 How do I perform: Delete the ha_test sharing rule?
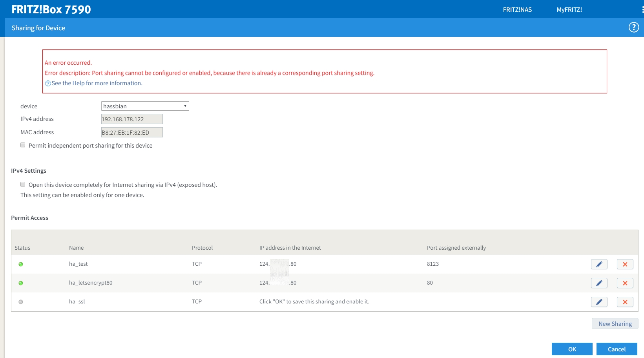(x=625, y=264)
